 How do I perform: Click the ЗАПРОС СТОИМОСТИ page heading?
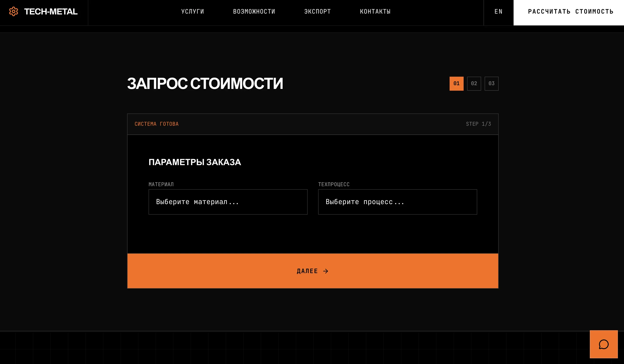205,83
